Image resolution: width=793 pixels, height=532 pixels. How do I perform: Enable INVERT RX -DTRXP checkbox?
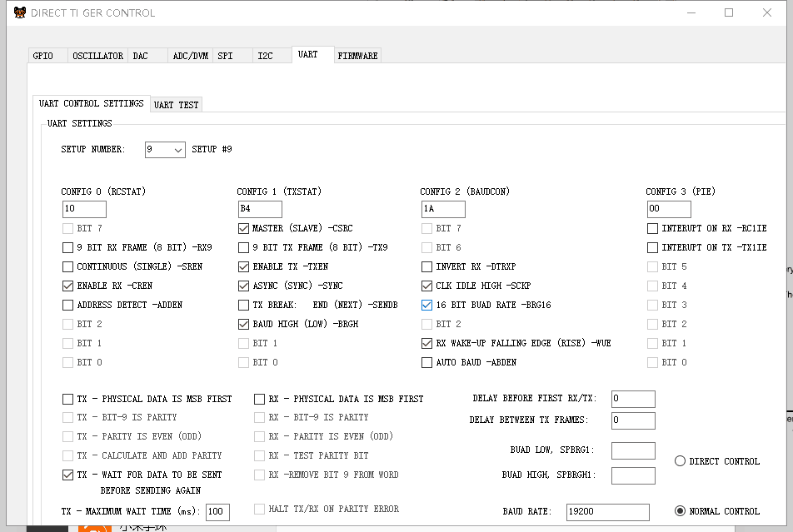click(426, 266)
